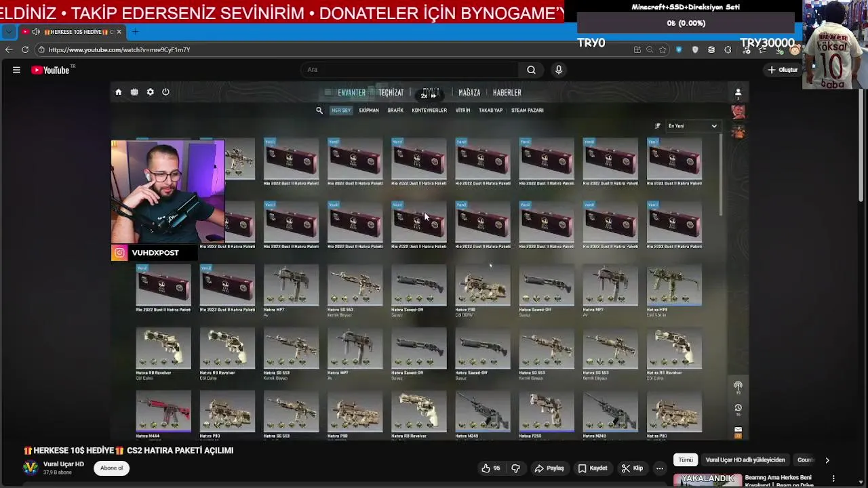Click the video title HERKESE 10$ HEDİYE
Image resolution: width=868 pixels, height=488 pixels.
click(x=129, y=451)
